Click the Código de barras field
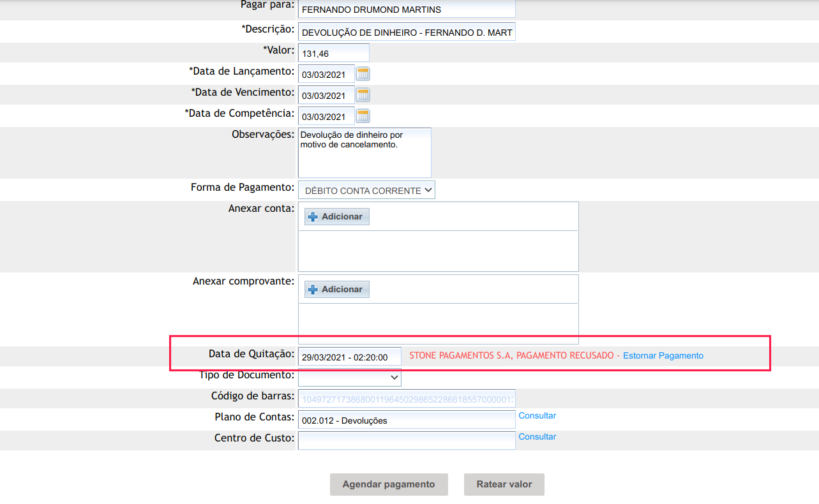The height and width of the screenshot is (504, 819). click(x=406, y=399)
